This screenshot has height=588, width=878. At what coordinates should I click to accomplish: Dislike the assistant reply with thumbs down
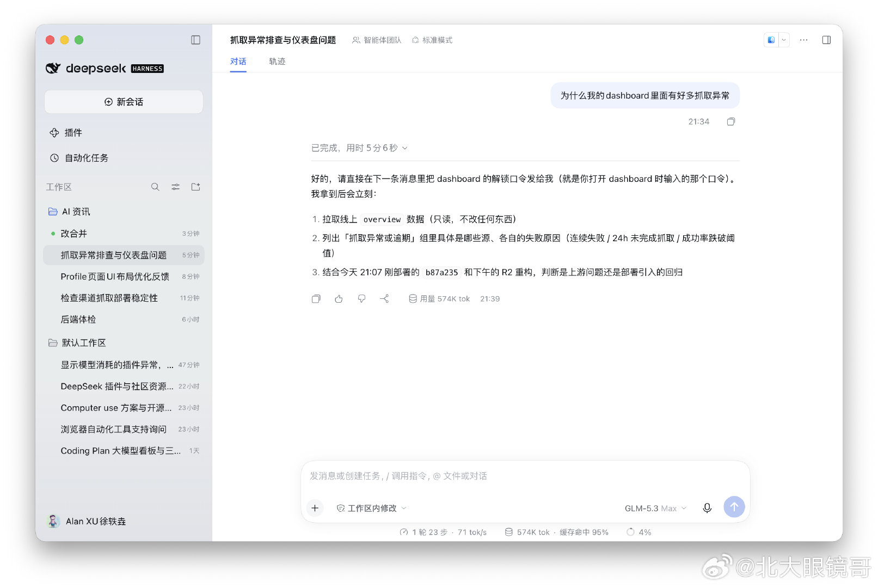pyautogui.click(x=361, y=299)
